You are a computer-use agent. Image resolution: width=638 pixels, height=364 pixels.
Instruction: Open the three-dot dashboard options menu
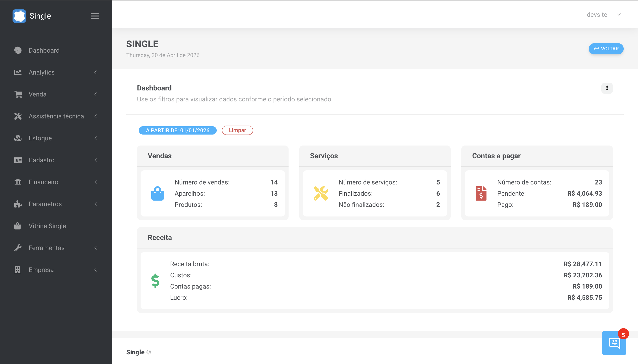607,88
